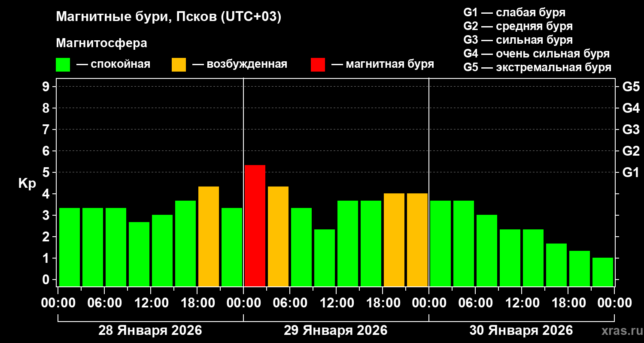The image size is (644, 343).
Task: Click the final "00:00" label at the chart end
Action: pos(614,303)
